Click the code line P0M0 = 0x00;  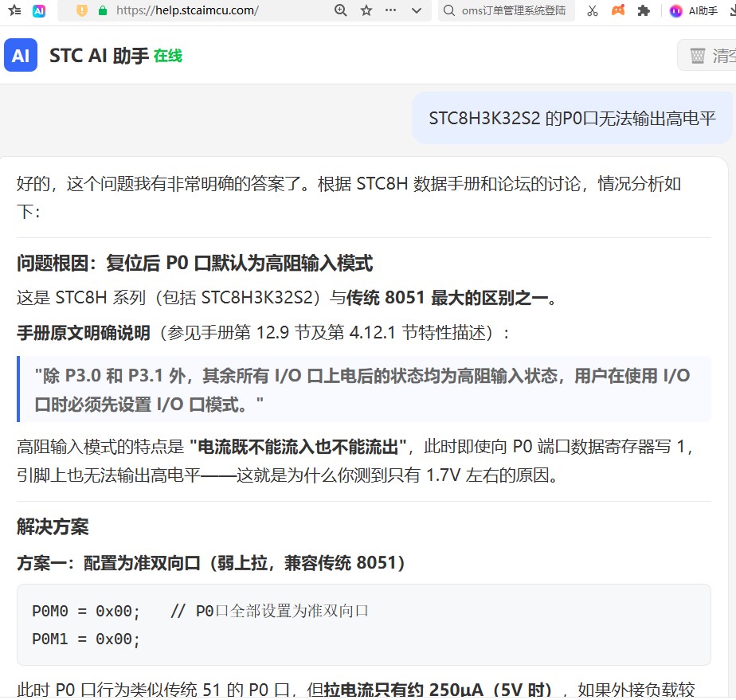tap(86, 611)
